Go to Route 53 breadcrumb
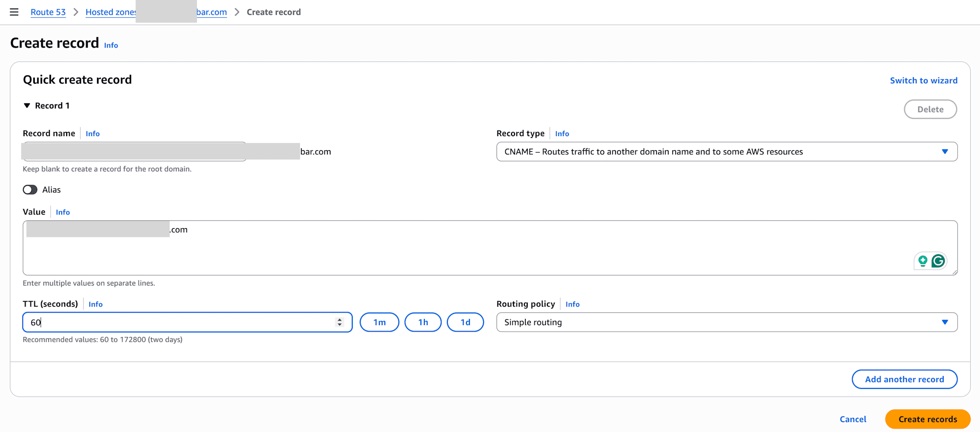The width and height of the screenshot is (980, 432). click(48, 12)
